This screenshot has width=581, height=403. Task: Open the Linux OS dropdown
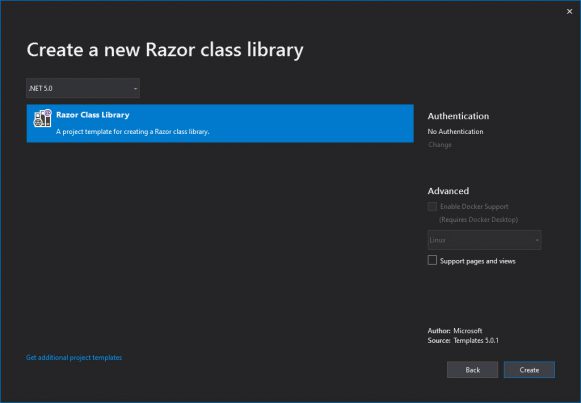(484, 240)
